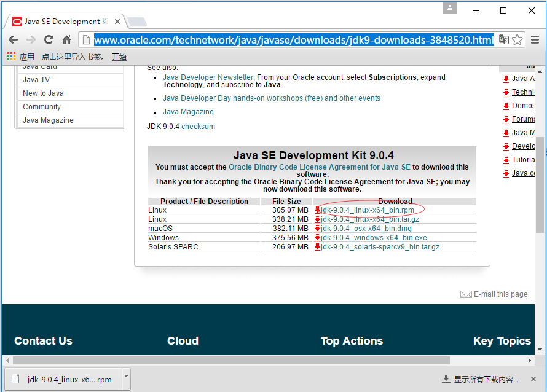Click the red download arrow beside windows-x64_bin.exe
The height and width of the screenshot is (392, 547).
coord(318,238)
